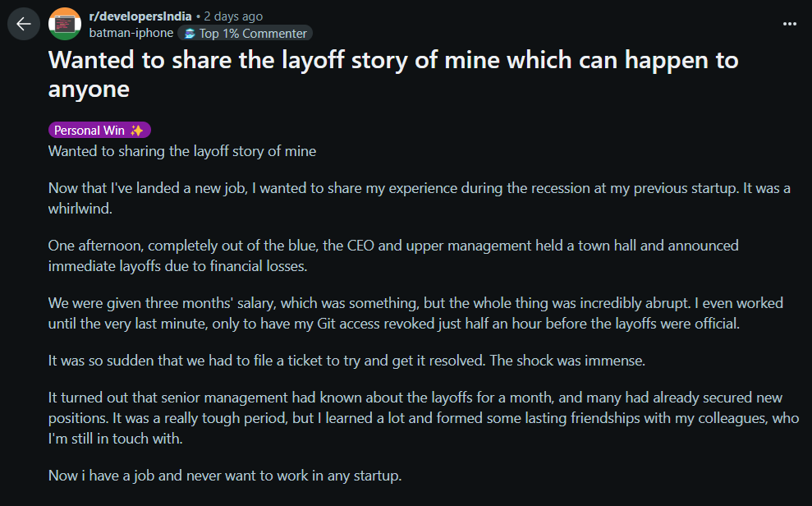This screenshot has width=812, height=506.
Task: Click the line "Wanted to sharing the layoff story"
Action: (182, 151)
